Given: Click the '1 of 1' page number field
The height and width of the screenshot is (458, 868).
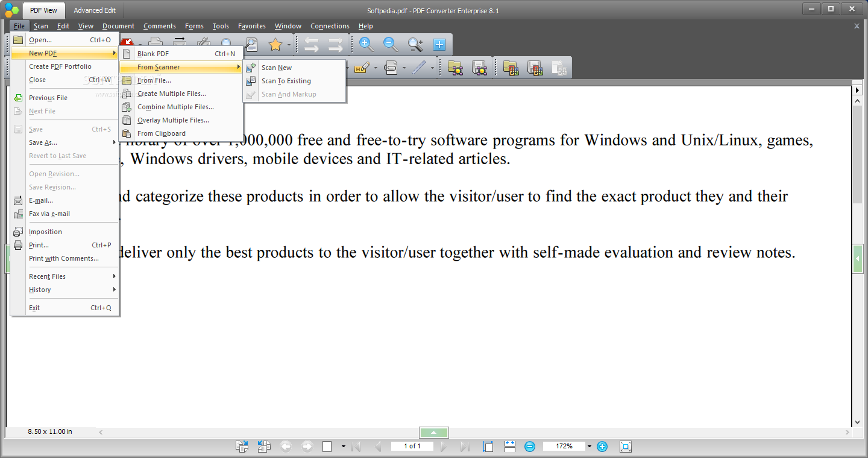Looking at the screenshot, I should (412, 447).
